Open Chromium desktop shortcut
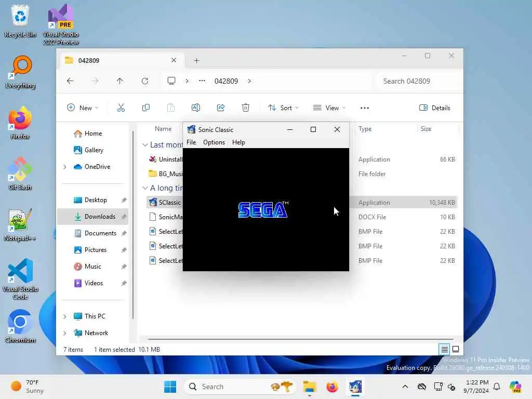 (x=20, y=326)
